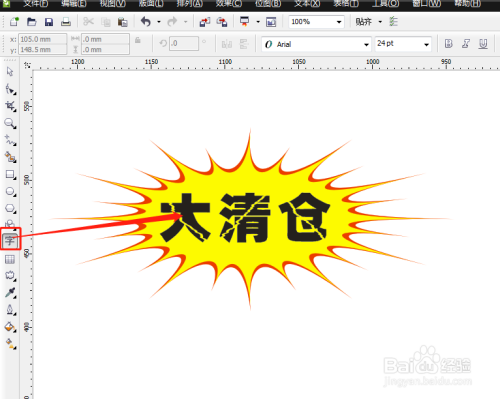Open the 效果(C) menu
500x399 pixels.
229,4
